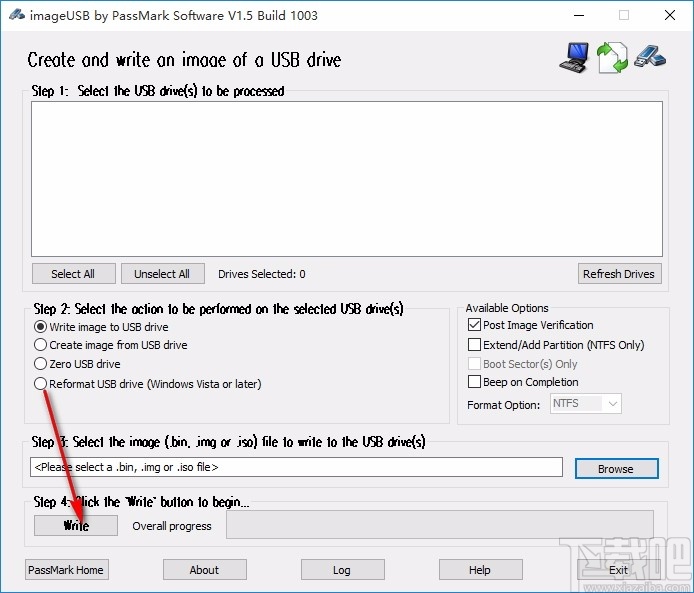This screenshot has width=694, height=593.
Task: Open the About dialog
Action: click(204, 570)
